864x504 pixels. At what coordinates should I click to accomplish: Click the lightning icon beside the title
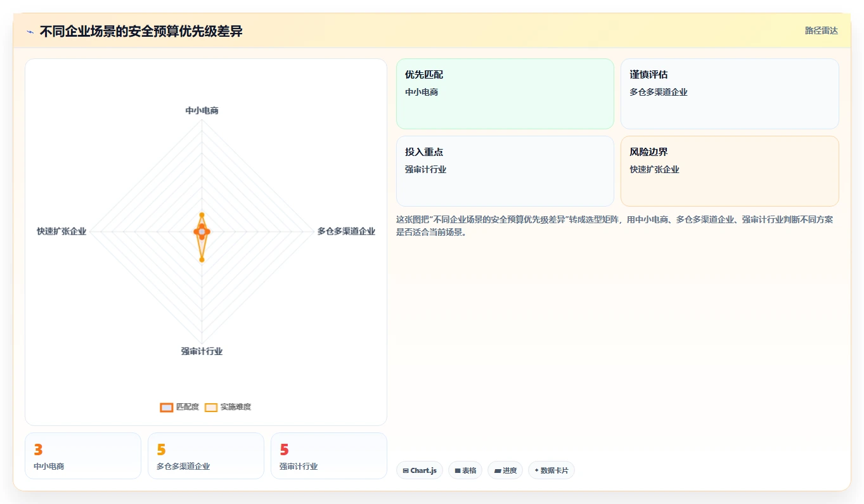tap(30, 32)
